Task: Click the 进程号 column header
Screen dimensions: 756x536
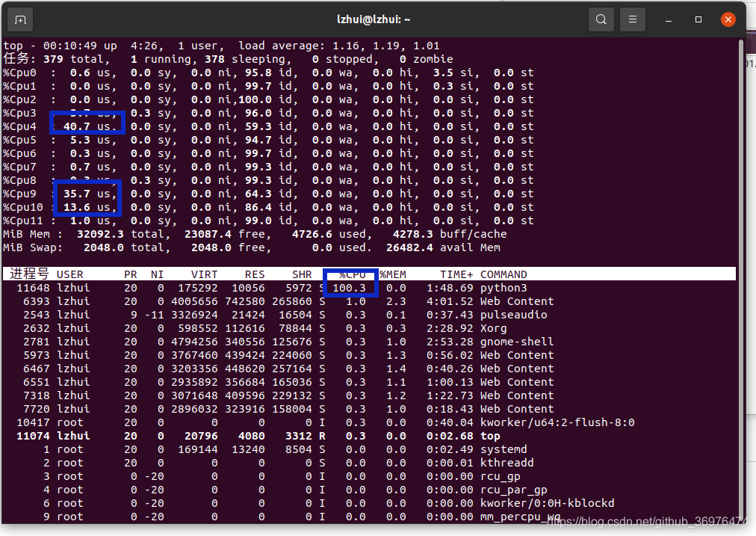Action: pos(29,274)
